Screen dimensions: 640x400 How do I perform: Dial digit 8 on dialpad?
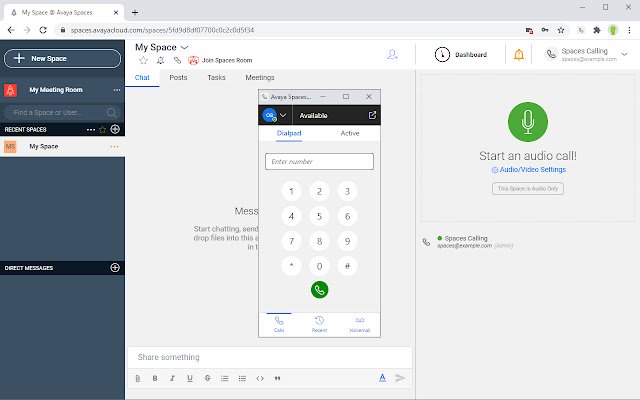click(x=320, y=241)
